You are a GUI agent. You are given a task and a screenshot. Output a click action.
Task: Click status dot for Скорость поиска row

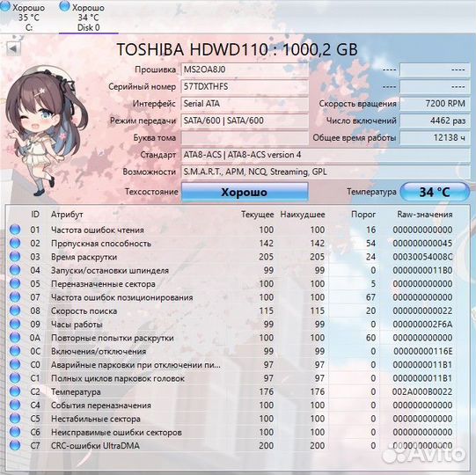[15, 311]
